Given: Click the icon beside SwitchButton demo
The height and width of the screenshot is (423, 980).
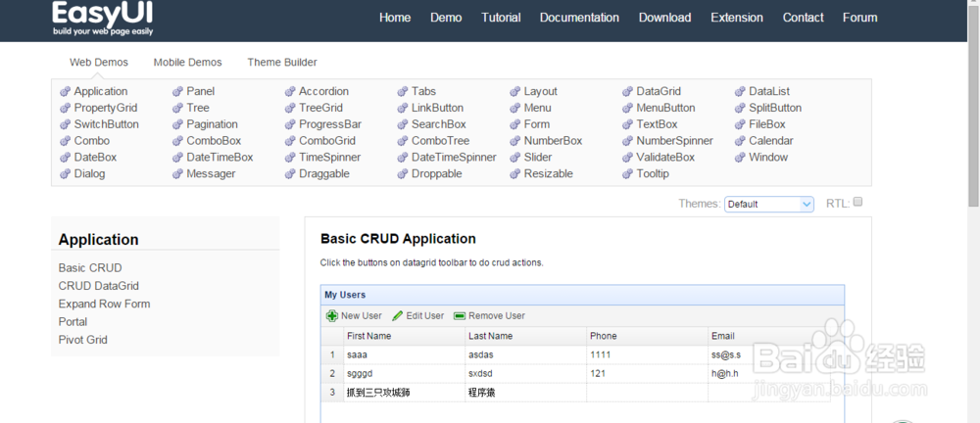Looking at the screenshot, I should click(x=65, y=125).
